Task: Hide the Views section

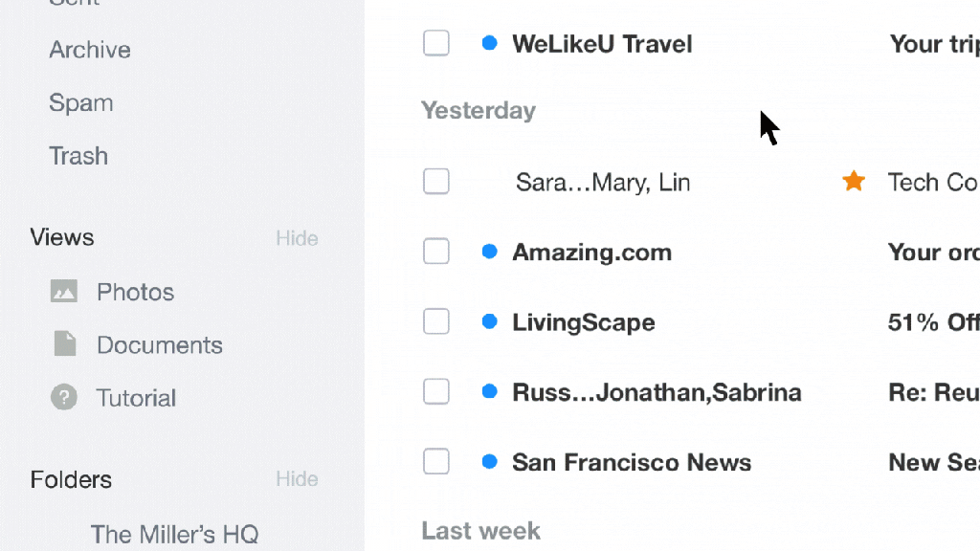Action: (x=297, y=238)
